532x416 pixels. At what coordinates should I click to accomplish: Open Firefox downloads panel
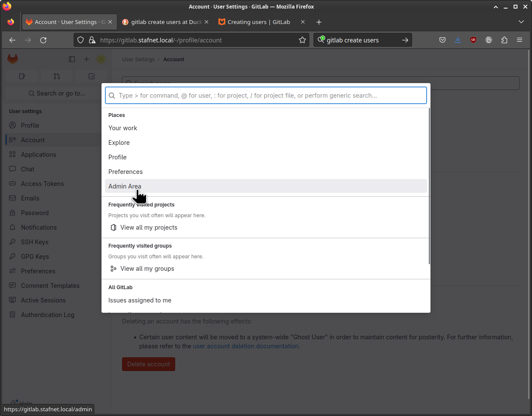coord(458,40)
